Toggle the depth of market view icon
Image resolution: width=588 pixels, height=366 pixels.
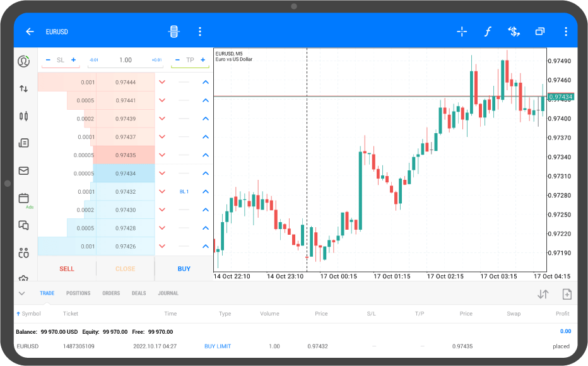[173, 32]
